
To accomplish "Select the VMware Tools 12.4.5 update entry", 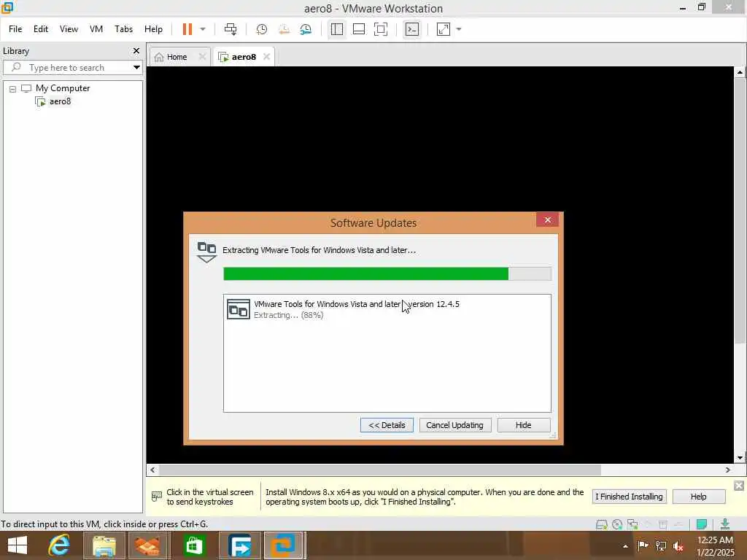I will pos(387,309).
